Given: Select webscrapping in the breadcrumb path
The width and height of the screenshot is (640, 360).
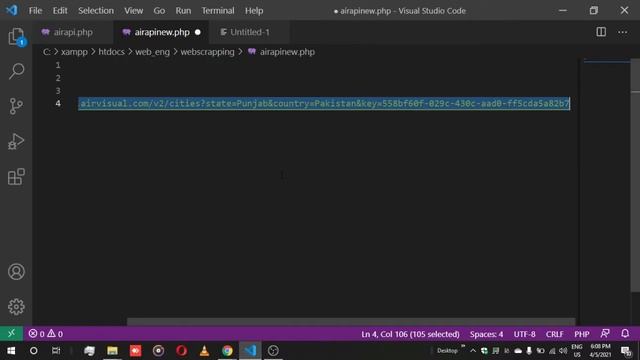Looking at the screenshot, I should point(207,52).
